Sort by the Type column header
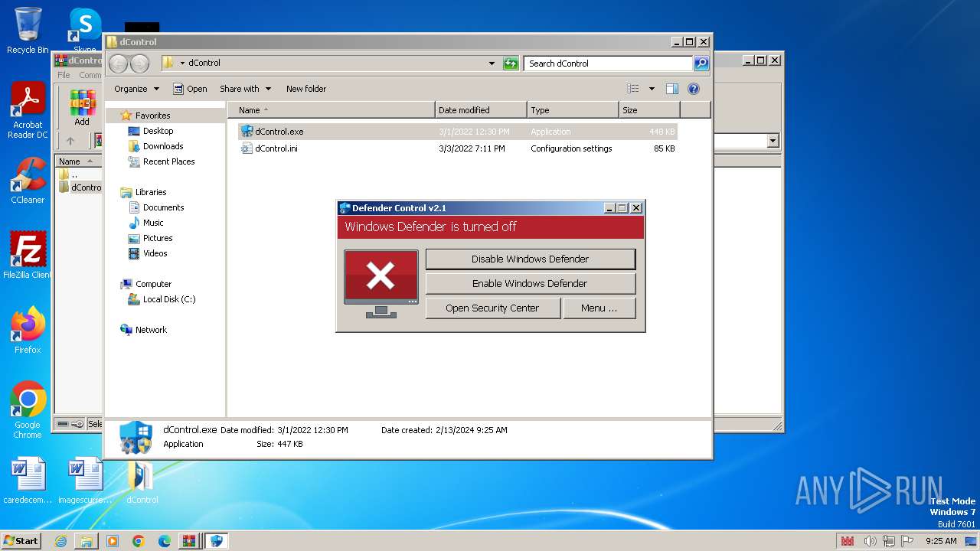Viewport: 980px width, 551px height. tap(573, 110)
